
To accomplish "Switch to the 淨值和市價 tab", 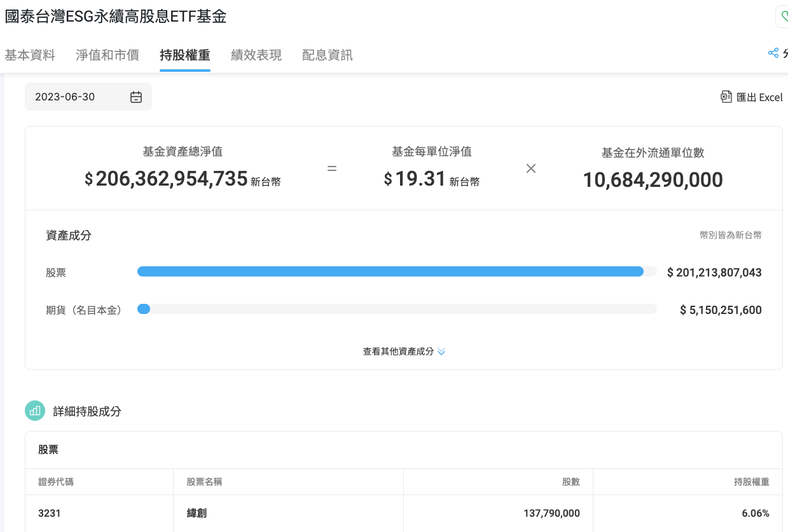I will tap(107, 55).
